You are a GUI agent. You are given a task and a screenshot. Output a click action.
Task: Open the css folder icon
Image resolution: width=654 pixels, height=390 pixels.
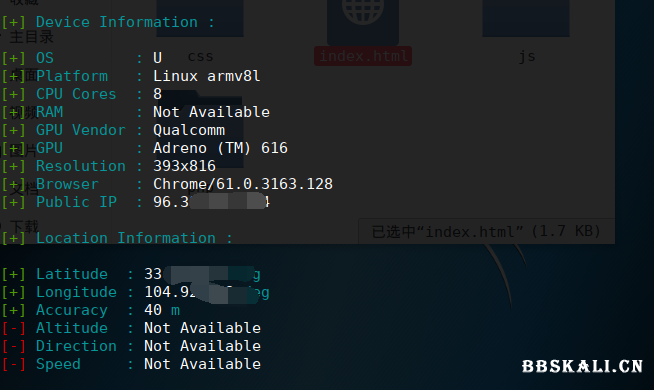point(200,18)
